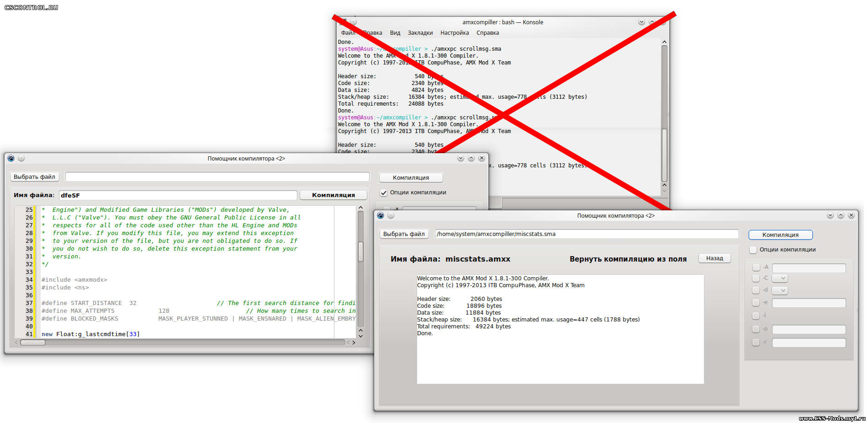Minimize the miscstats output compiler helper window

(830, 215)
